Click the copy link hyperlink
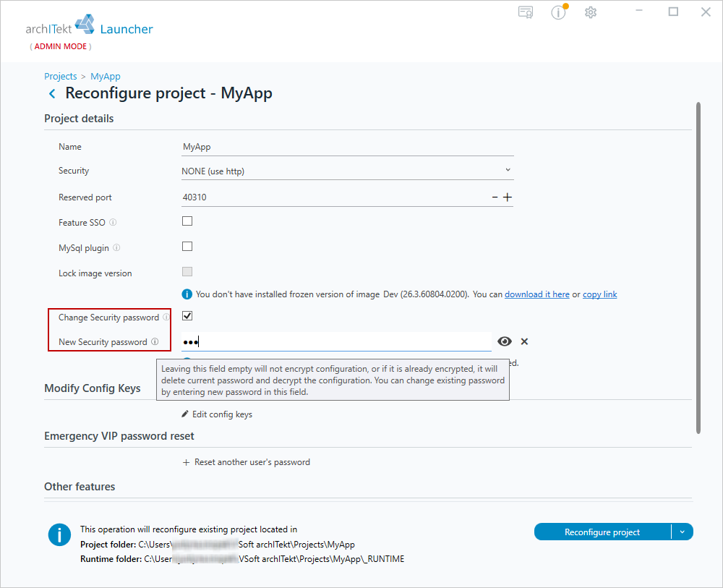Viewport: 723px width, 588px height. pos(600,294)
